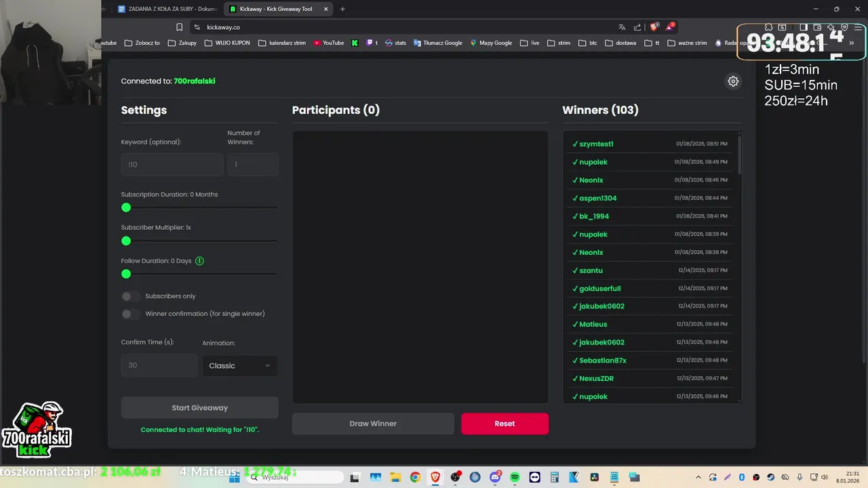Viewport: 868px width, 488px height.
Task: Expand the WUJO KUPON bookmark folder
Action: click(226, 43)
